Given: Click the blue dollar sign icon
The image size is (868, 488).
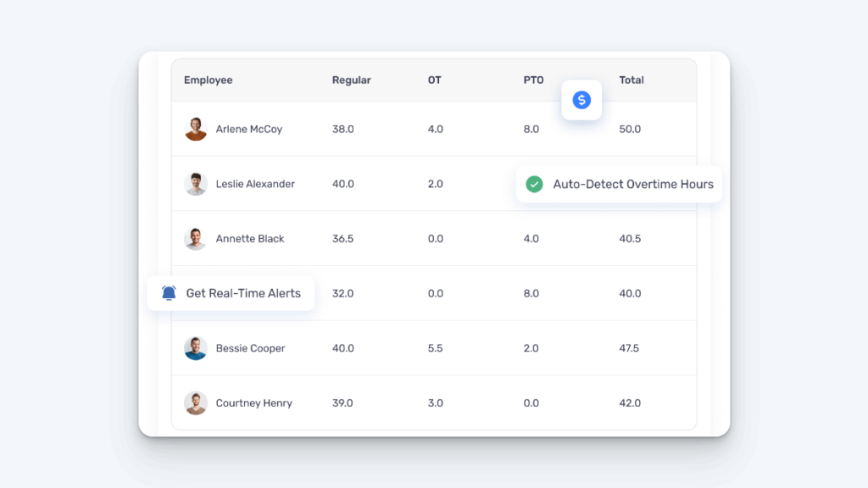Looking at the screenshot, I should [581, 100].
